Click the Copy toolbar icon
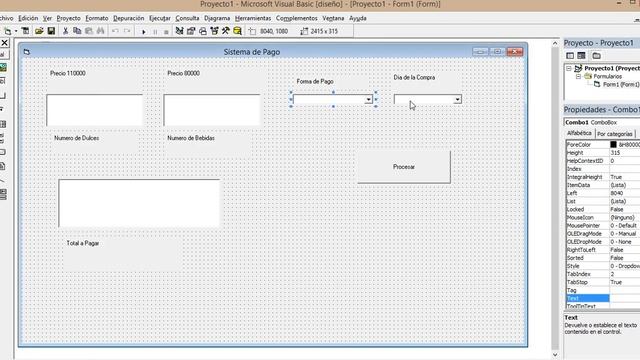Screen dimensions: 640x360 point(77,31)
